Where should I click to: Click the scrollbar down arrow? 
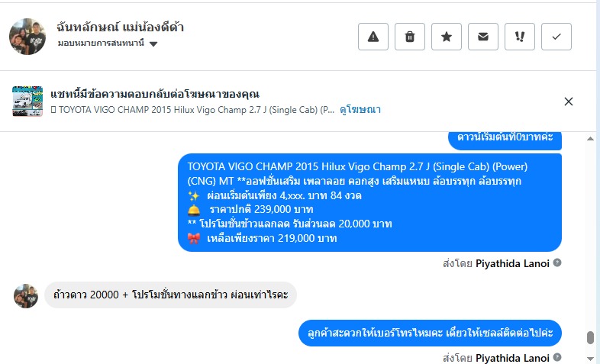point(590,358)
